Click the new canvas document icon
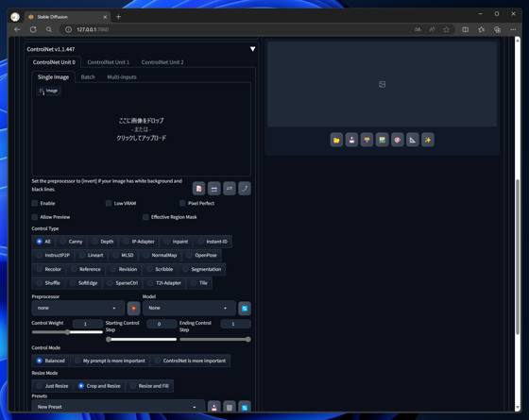Screen dimensions: 529x420 [198, 189]
